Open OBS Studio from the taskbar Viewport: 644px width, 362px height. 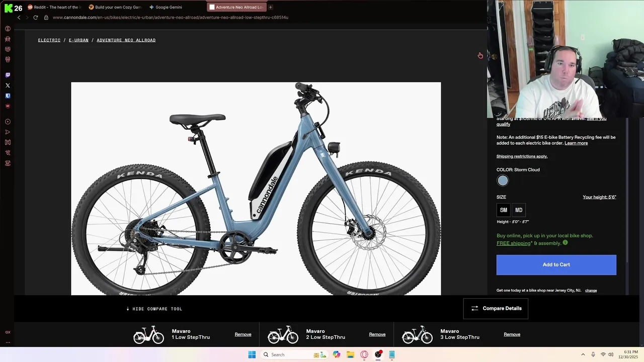point(378,354)
